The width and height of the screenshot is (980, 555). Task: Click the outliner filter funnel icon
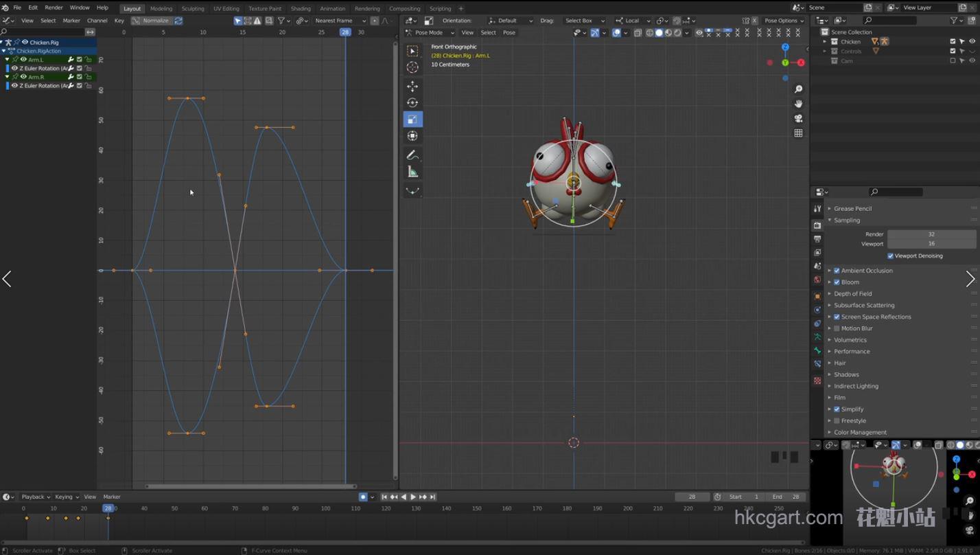955,21
